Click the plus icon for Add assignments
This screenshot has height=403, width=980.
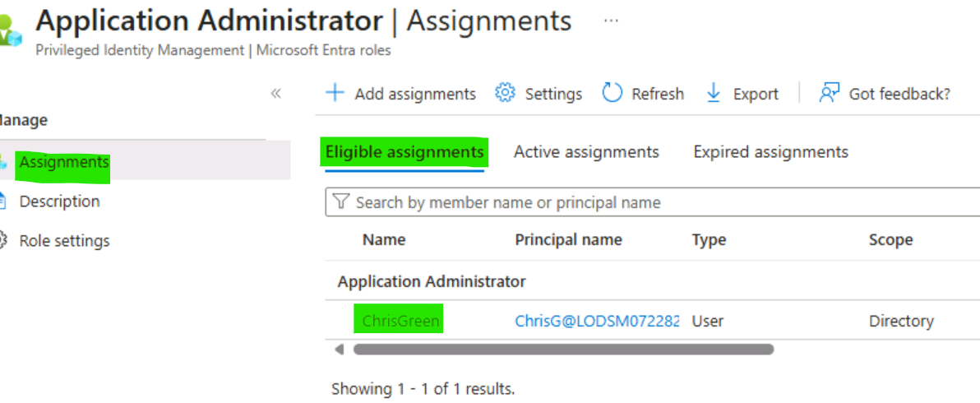coord(335,94)
